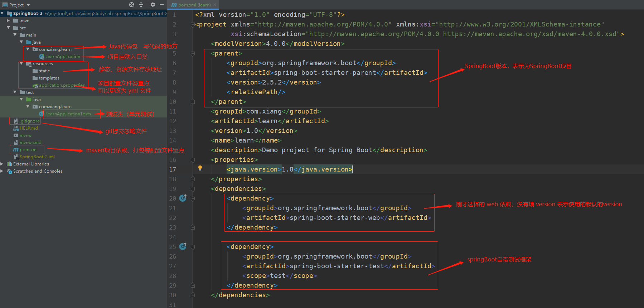
Task: Click the SpringBoot-2 module icon
Action: (x=9, y=14)
